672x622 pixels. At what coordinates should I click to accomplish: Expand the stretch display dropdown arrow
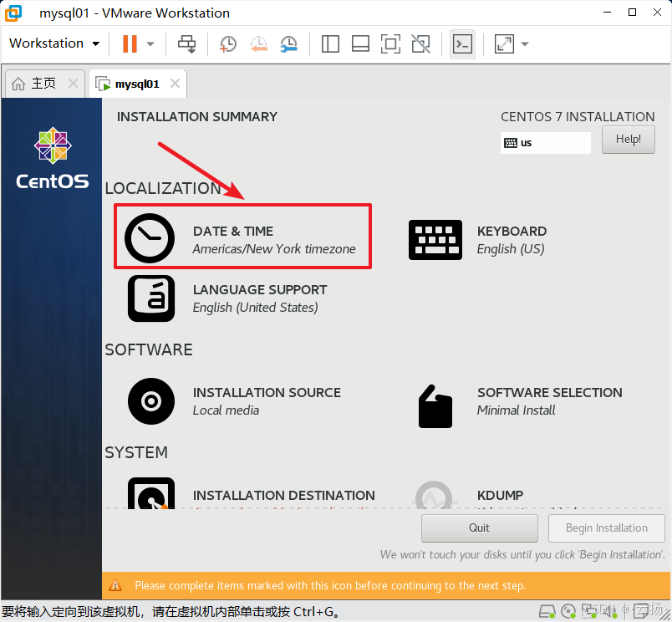(525, 43)
